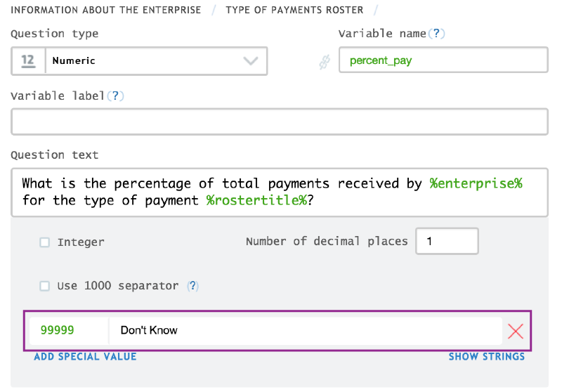Click the numeric '12' question type icon
Image resolution: width=562 pixels, height=392 pixels.
point(28,61)
